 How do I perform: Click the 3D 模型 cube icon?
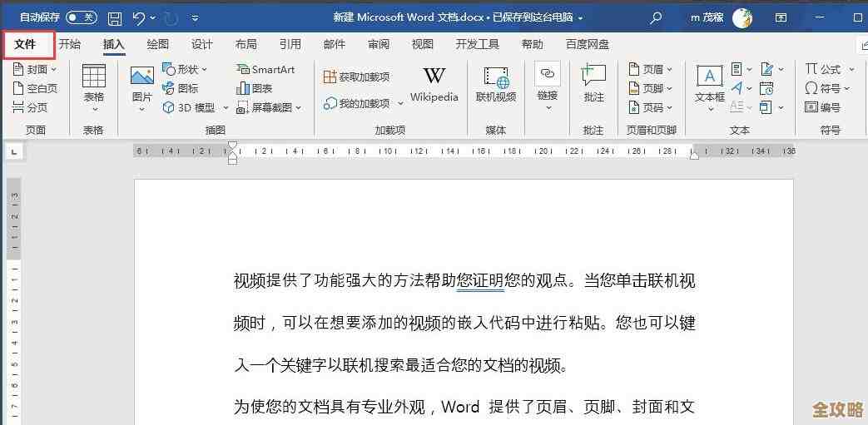[168, 107]
